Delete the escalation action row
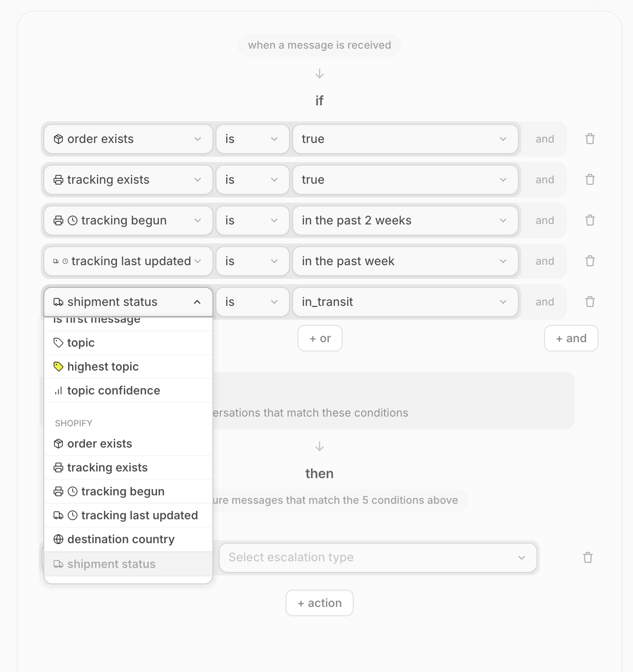633x672 pixels. click(x=587, y=558)
